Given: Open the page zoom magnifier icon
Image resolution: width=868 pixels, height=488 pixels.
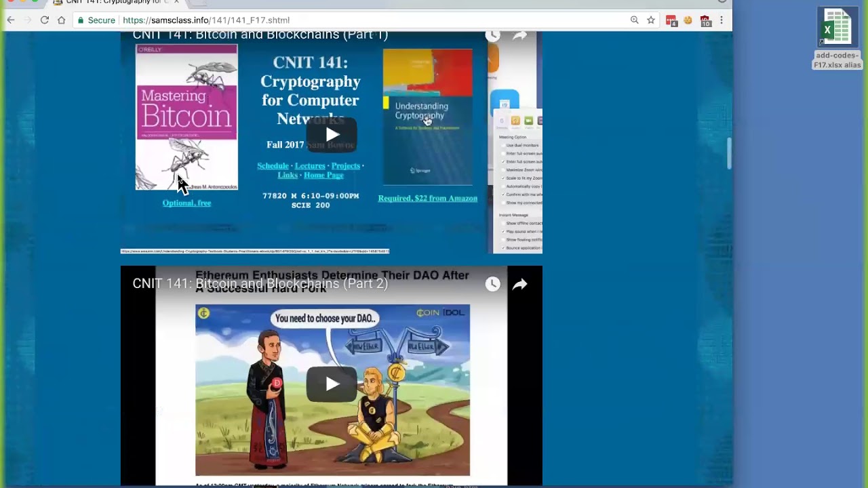Looking at the screenshot, I should pos(634,20).
